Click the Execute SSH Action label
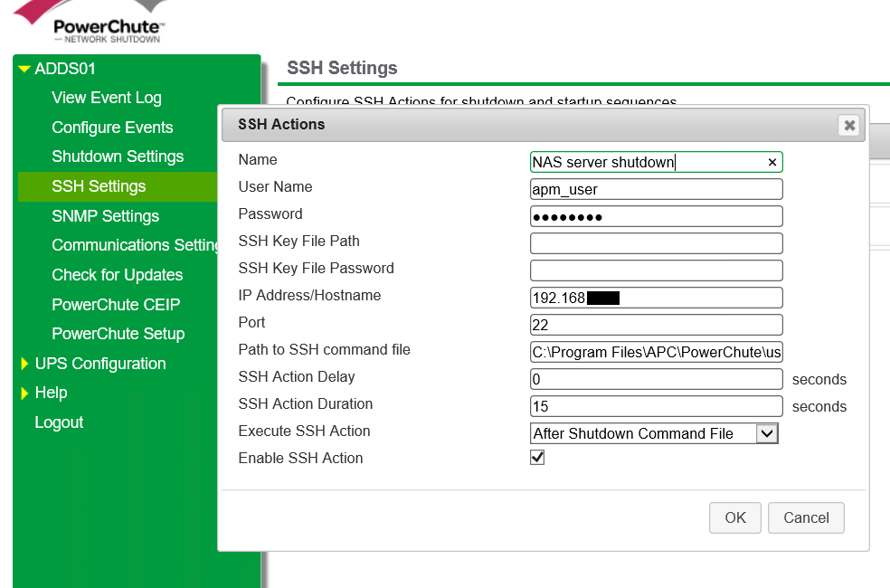Screen dimensions: 890x588 click(x=304, y=431)
